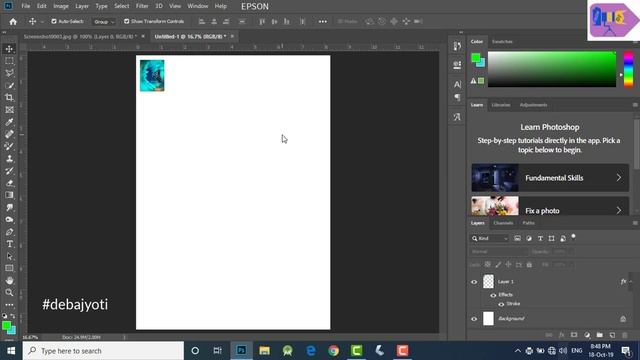640x360 pixels.
Task: Select the Clone Stamp tool
Action: pyautogui.click(x=9, y=159)
